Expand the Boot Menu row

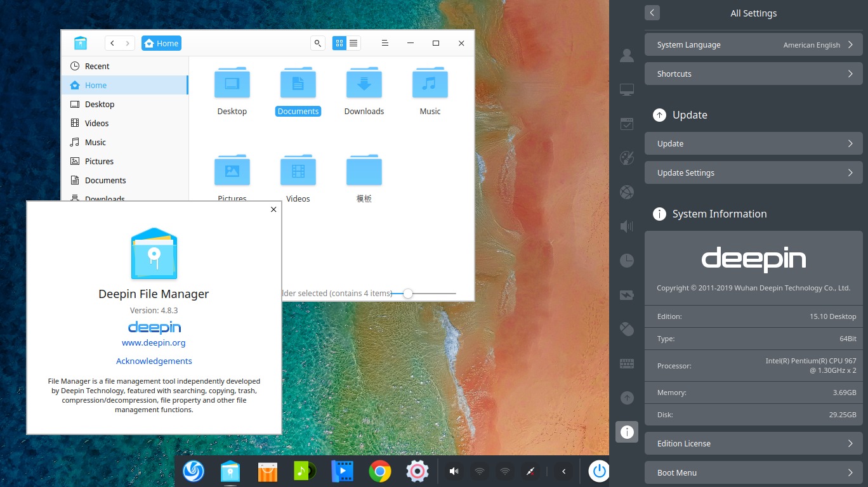point(754,473)
